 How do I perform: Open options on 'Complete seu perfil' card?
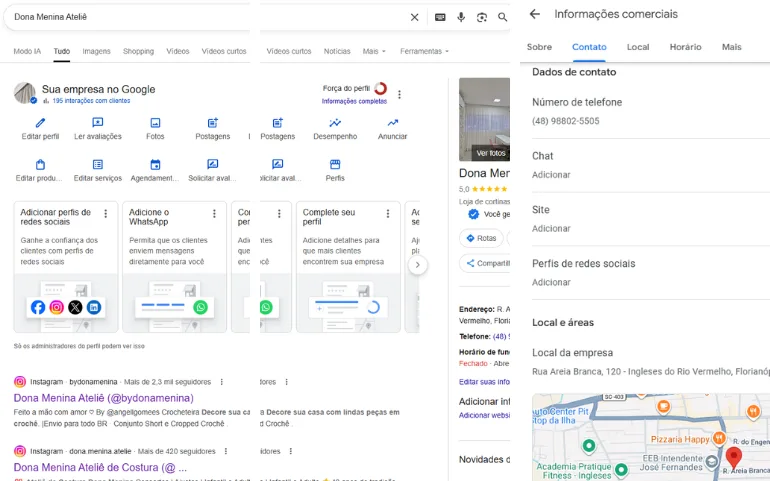point(388,214)
